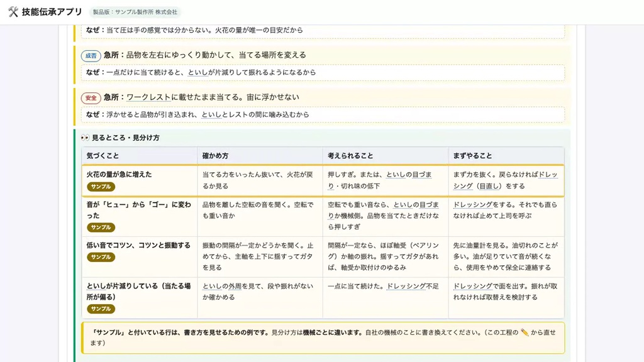The width and height of the screenshot is (644, 362).
Task: Click the 製品版：サンプル製作所 株式会社 badge
Action: 135,12
